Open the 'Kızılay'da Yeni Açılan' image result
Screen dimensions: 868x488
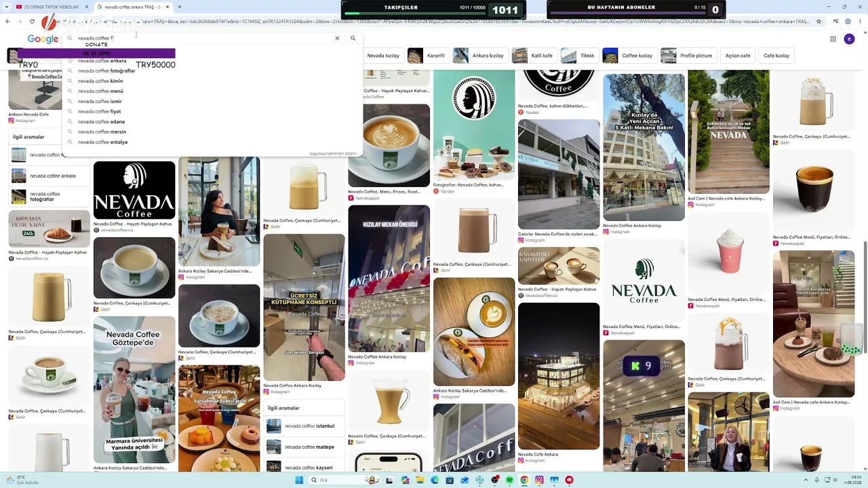pyautogui.click(x=644, y=147)
